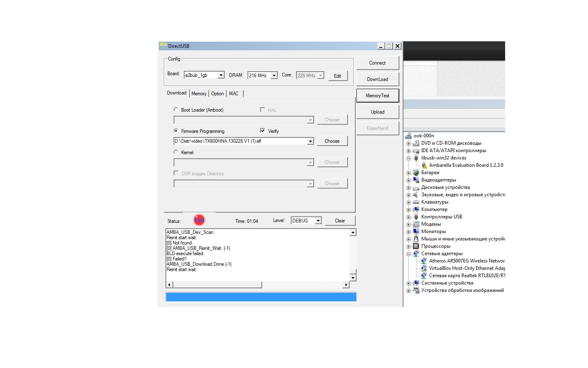Switch to the Memory tab
Viewport: 588px width, 368px height.
tap(199, 94)
